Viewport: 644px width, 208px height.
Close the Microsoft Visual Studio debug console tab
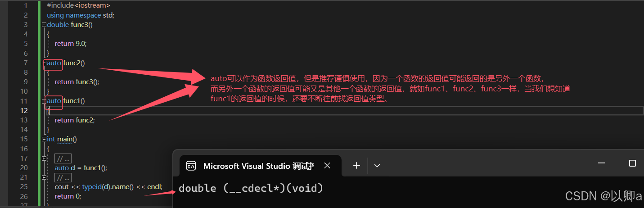coord(327,166)
